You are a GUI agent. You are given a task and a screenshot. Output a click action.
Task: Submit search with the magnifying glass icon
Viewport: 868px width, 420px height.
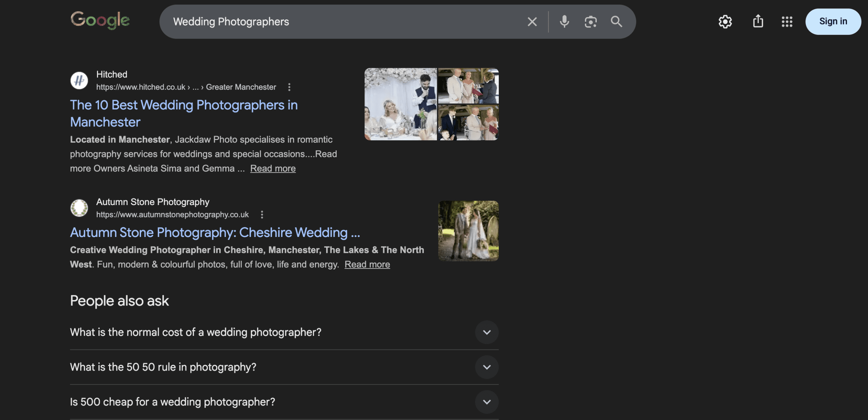point(616,22)
